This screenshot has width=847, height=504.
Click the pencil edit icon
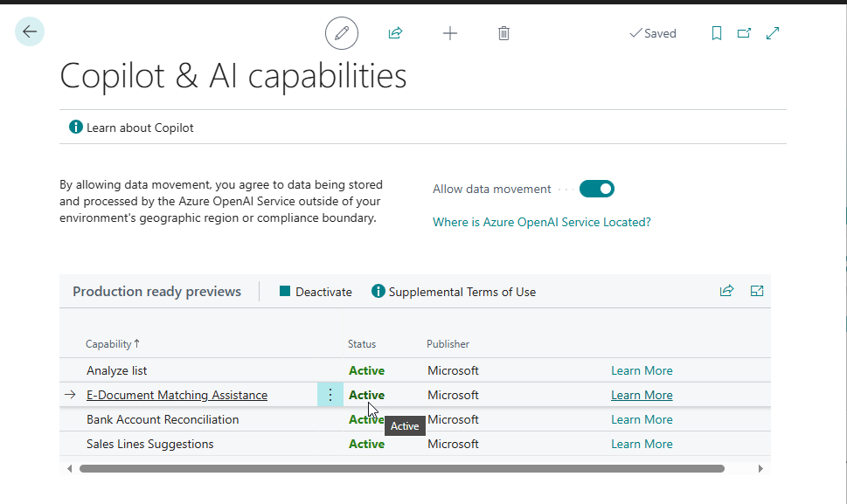342,33
